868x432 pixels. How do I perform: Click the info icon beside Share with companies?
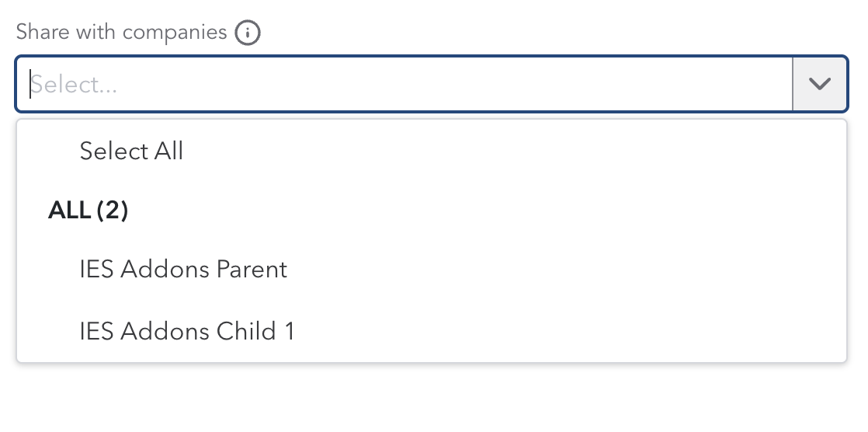[x=248, y=33]
